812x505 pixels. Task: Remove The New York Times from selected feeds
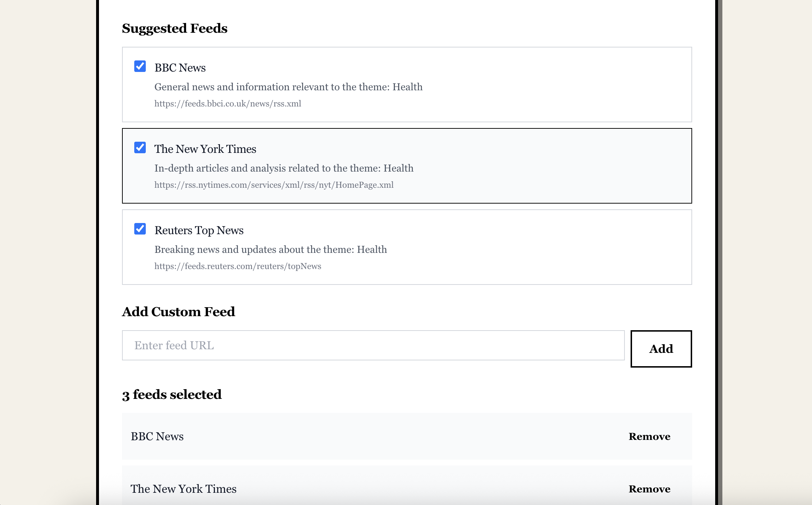649,489
